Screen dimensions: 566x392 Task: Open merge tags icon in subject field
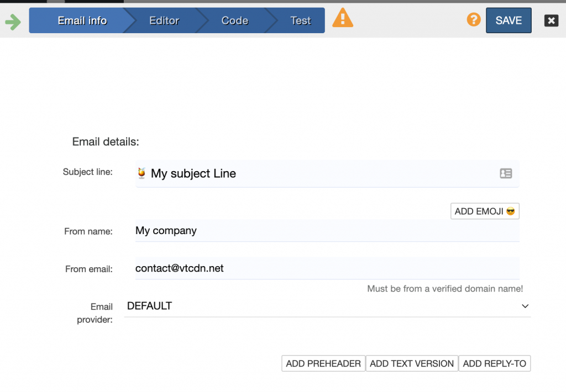click(x=506, y=173)
